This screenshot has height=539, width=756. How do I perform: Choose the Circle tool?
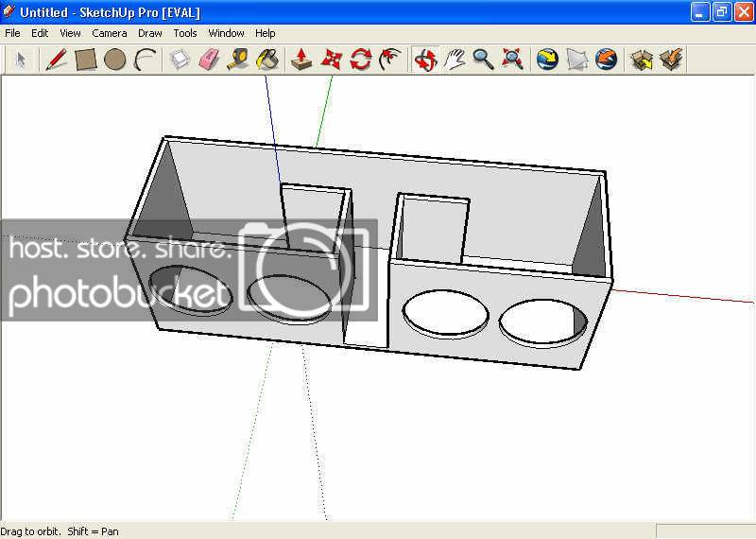click(x=114, y=60)
